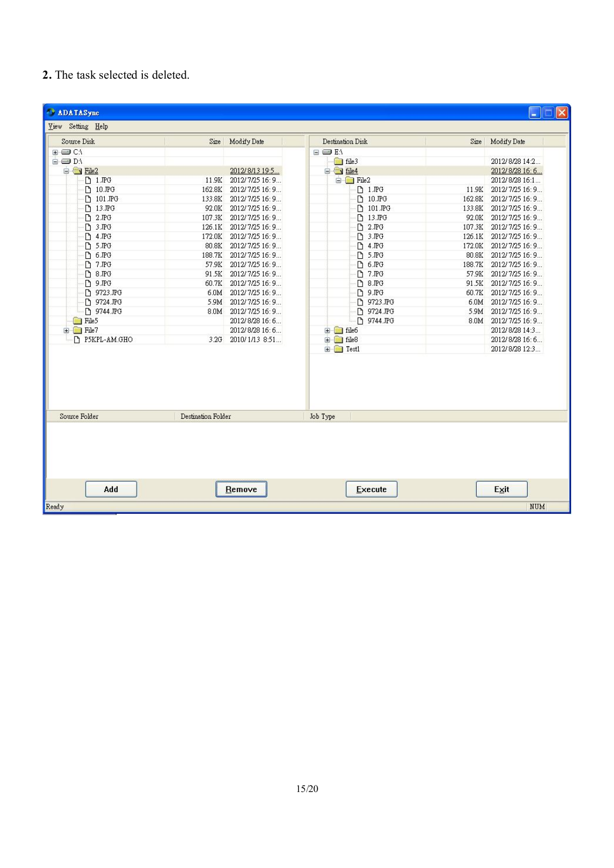Click the source 9744.JPG file icon
This screenshot has height=868, width=614.
point(88,311)
